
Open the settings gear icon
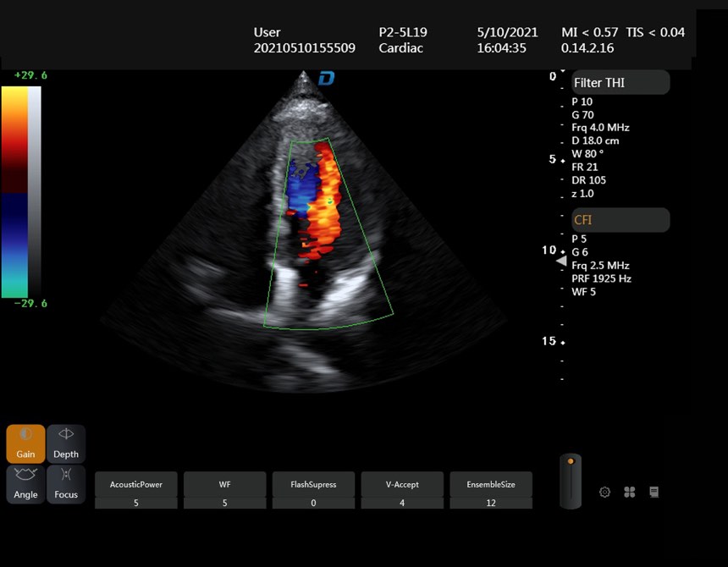[x=604, y=492]
